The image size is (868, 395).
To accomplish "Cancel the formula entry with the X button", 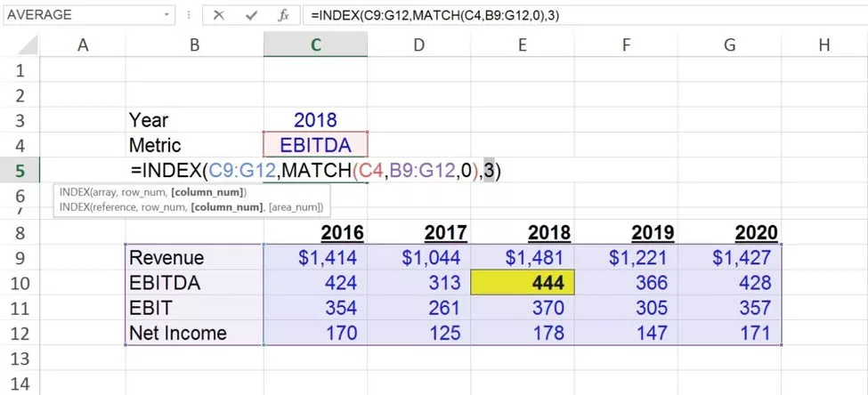I will click(x=219, y=15).
